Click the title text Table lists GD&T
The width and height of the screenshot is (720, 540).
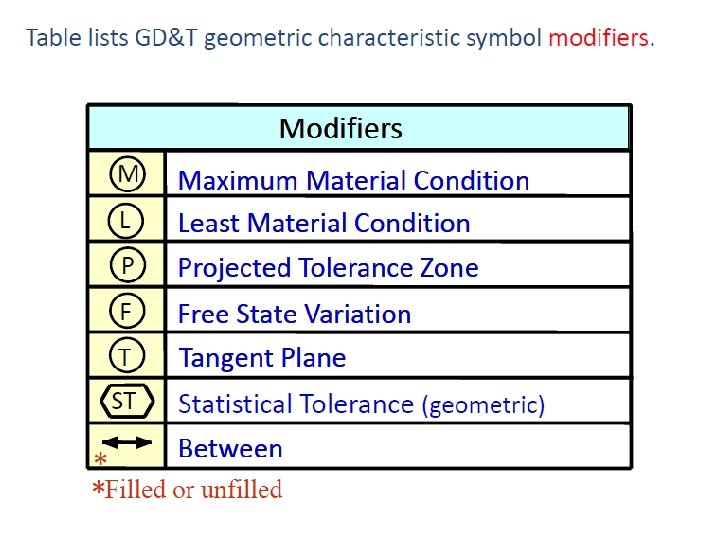click(x=112, y=38)
